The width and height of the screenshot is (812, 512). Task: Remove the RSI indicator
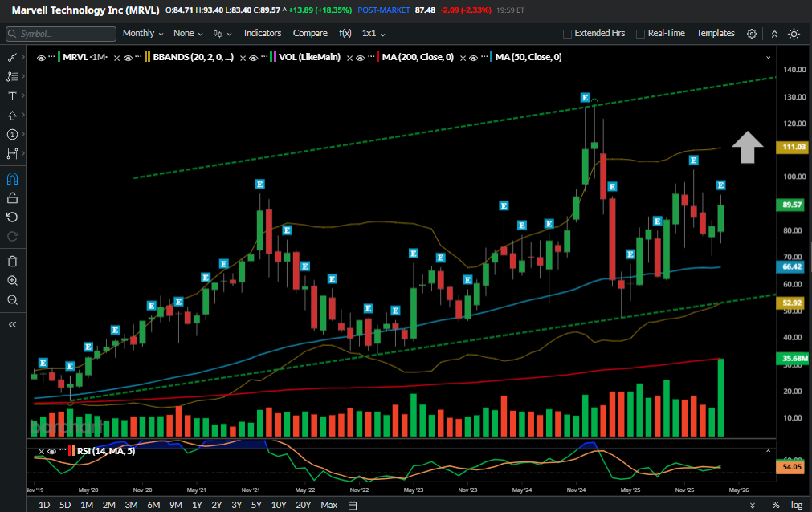(41, 452)
